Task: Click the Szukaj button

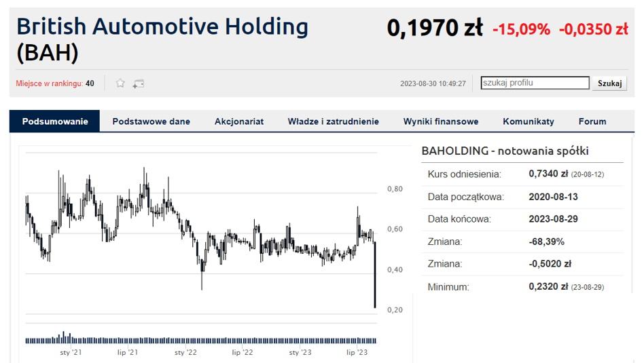Action: [609, 83]
